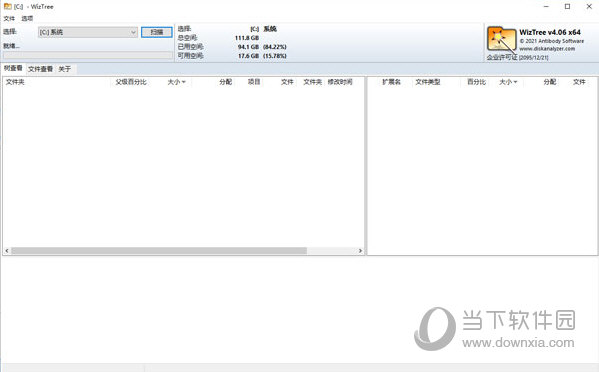Sort left pane by 大小 column
The width and height of the screenshot is (599, 372).
pyautogui.click(x=176, y=82)
